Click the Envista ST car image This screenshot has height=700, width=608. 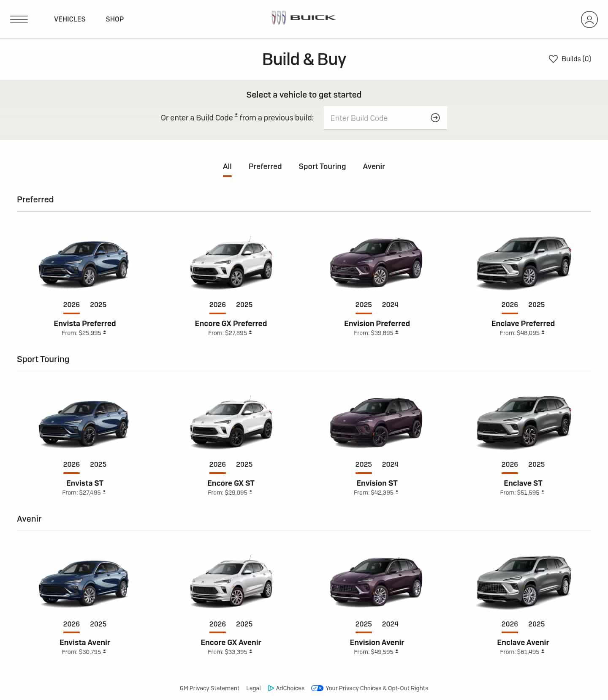click(84, 423)
